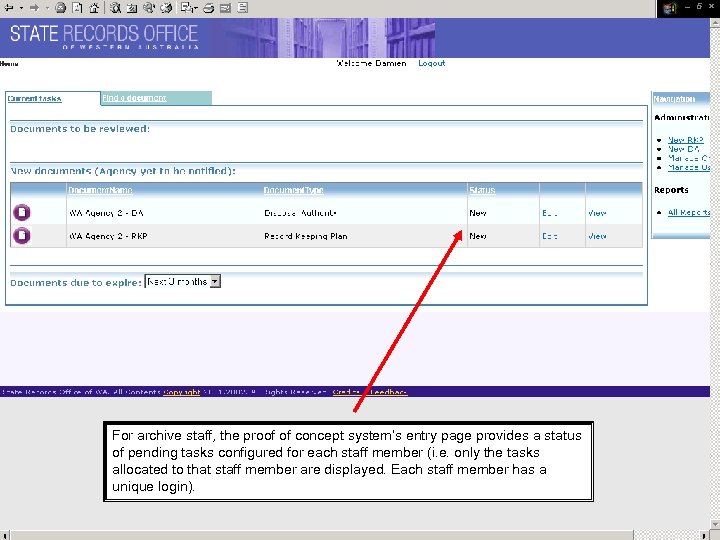Image resolution: width=720 pixels, height=540 pixels.
Task: Click the Print toolbar icon
Action: (208, 8)
